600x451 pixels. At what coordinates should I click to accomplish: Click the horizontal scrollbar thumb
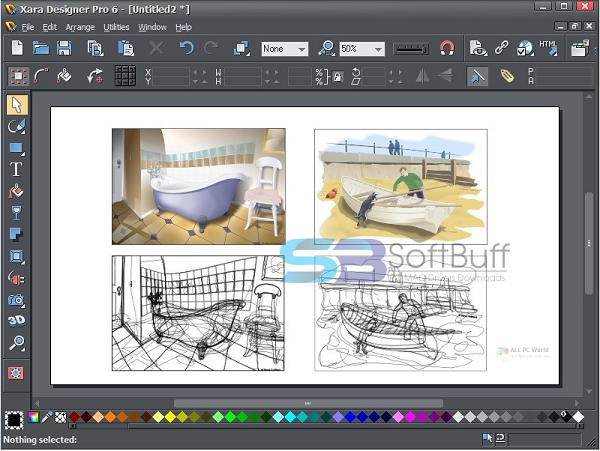tap(308, 403)
